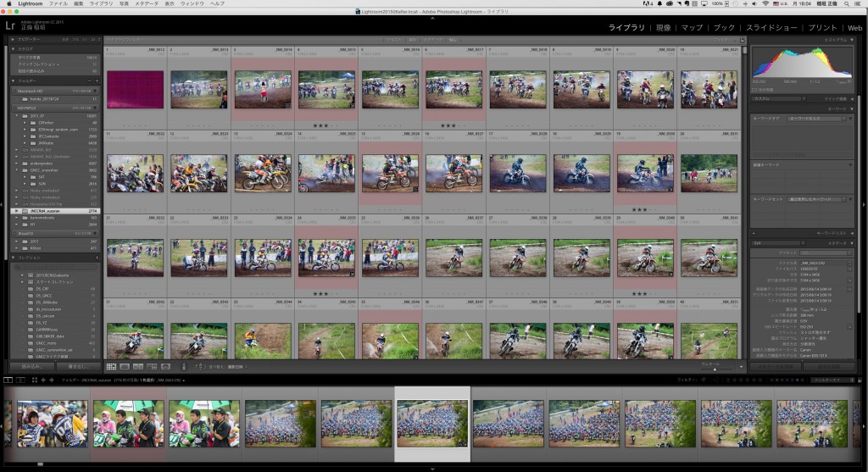Collapse the フォルダー panel
Image resolution: width=868 pixels, height=472 pixels.
pos(14,81)
